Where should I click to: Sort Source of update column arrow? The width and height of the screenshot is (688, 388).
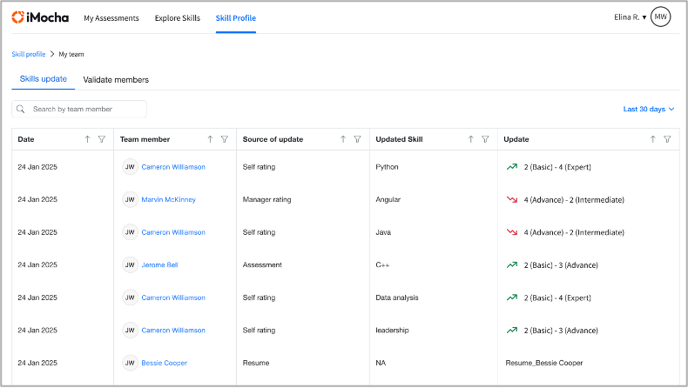point(343,139)
